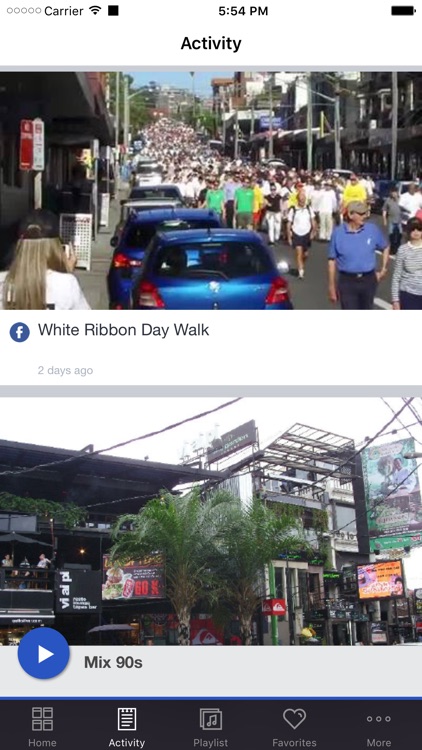Screen dimensions: 422x750
Task: Select the Activity list icon
Action: [x=127, y=719]
